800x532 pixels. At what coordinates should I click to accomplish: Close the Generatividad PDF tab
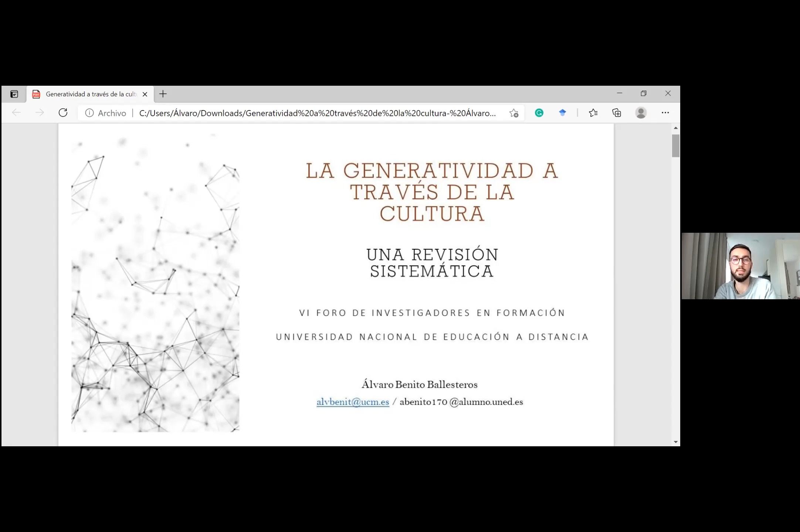click(145, 94)
